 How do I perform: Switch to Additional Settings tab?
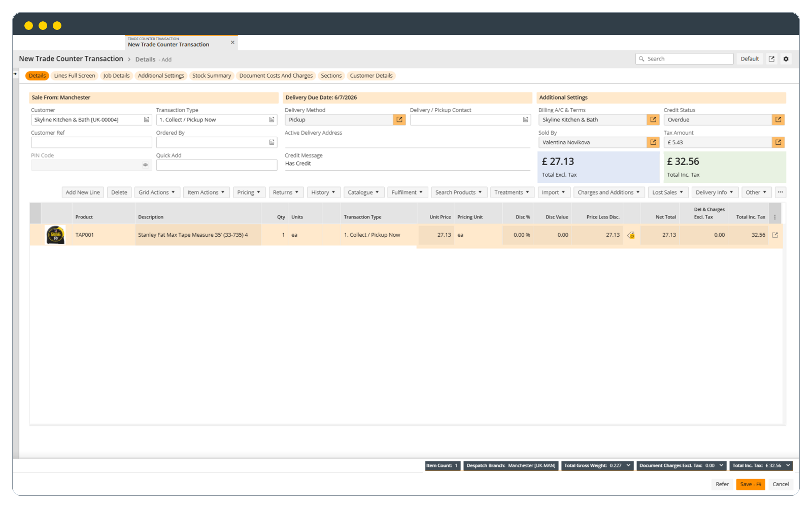point(161,76)
